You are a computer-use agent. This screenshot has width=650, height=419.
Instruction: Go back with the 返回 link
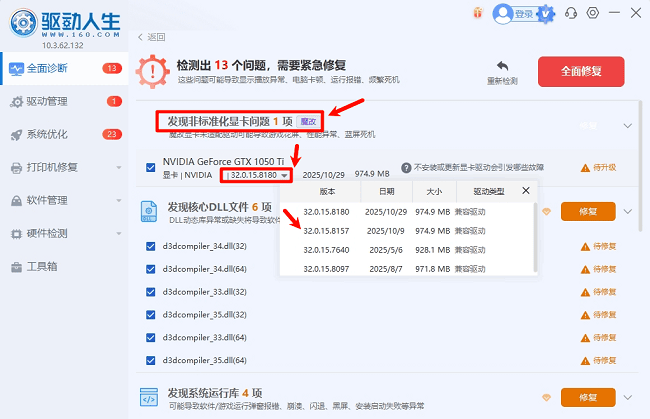pyautogui.click(x=152, y=37)
